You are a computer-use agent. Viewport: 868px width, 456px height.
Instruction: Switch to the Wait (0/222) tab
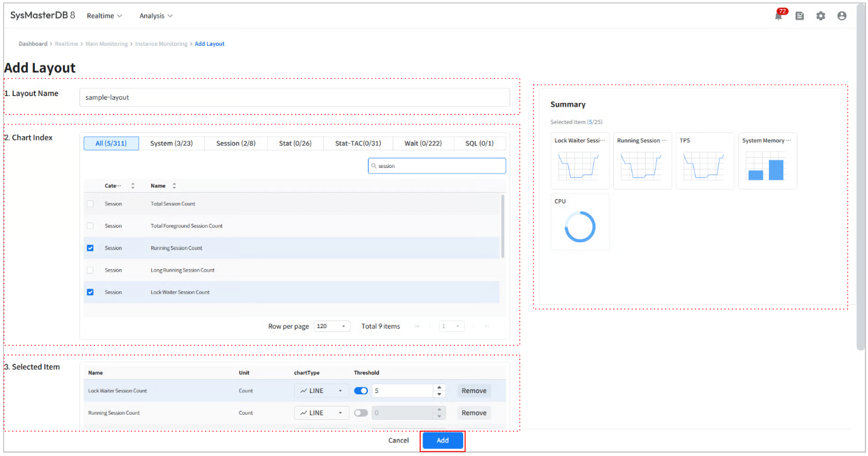click(x=423, y=144)
